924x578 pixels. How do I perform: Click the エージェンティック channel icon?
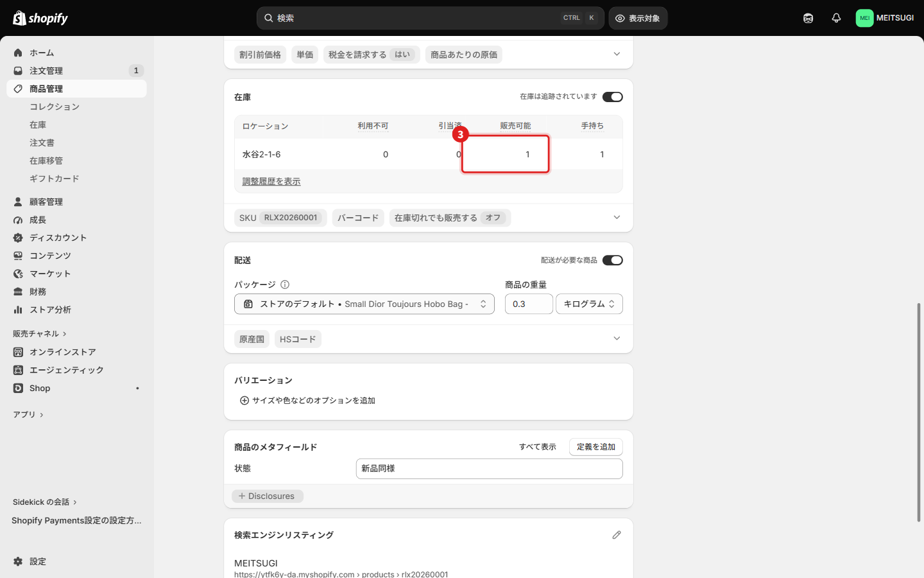18,370
